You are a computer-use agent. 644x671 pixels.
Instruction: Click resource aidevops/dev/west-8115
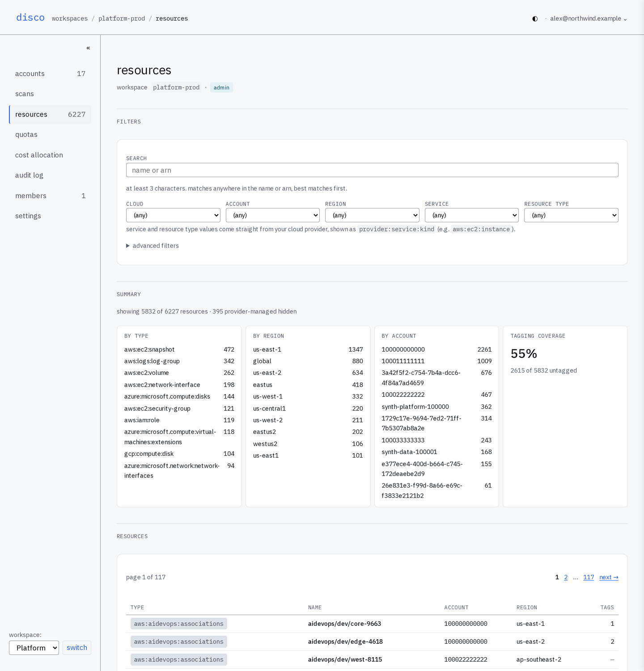[345, 659]
